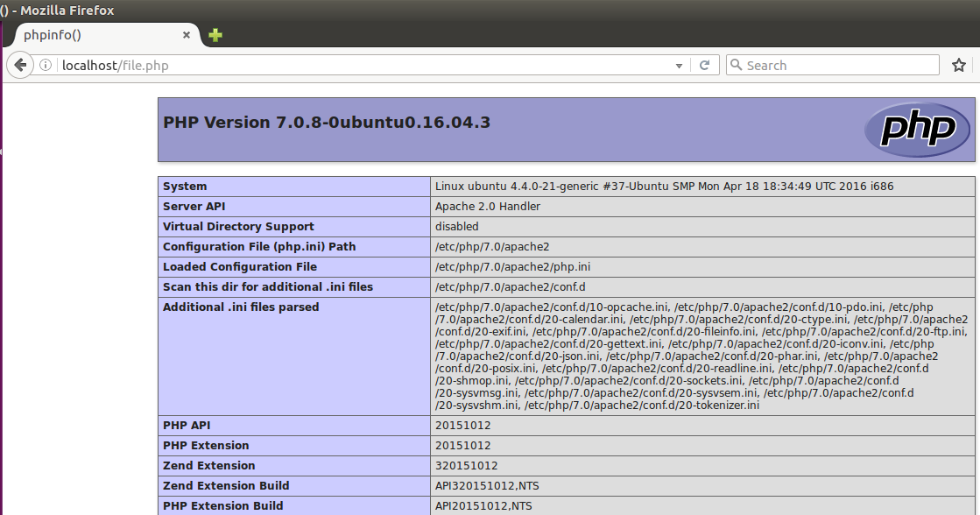Click Configuration File (php.ini) Path label

pyautogui.click(x=259, y=246)
